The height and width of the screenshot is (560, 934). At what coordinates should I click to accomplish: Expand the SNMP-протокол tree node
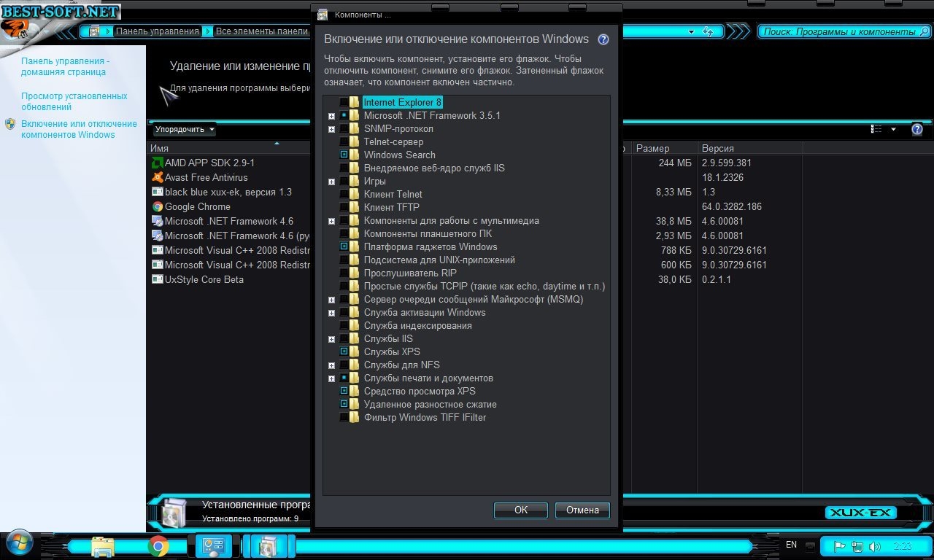331,129
